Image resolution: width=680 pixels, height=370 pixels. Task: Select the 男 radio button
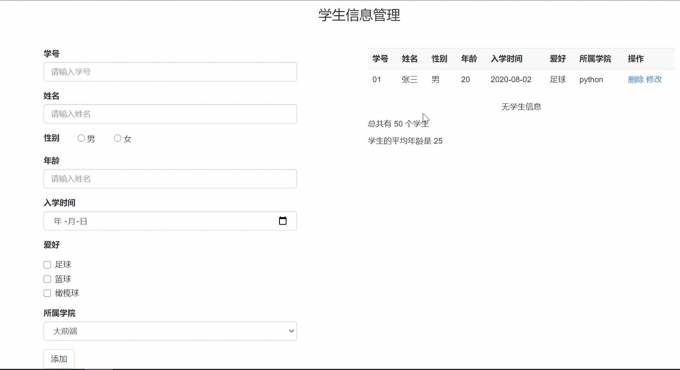81,138
